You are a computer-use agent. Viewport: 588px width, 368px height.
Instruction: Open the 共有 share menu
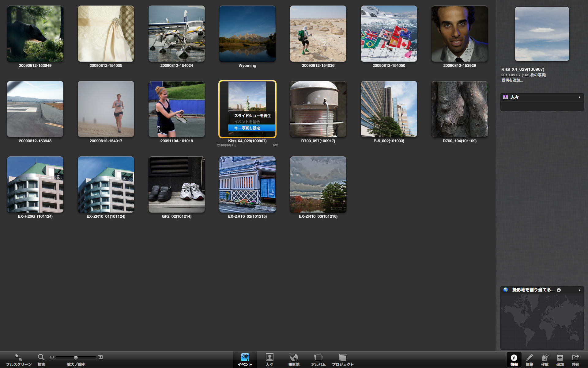[575, 358]
